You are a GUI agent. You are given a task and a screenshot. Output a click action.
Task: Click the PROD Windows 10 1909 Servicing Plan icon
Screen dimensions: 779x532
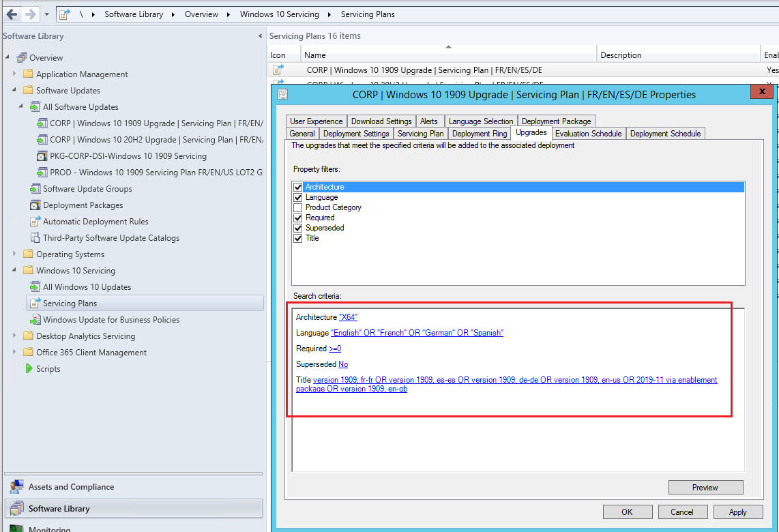tap(42, 173)
